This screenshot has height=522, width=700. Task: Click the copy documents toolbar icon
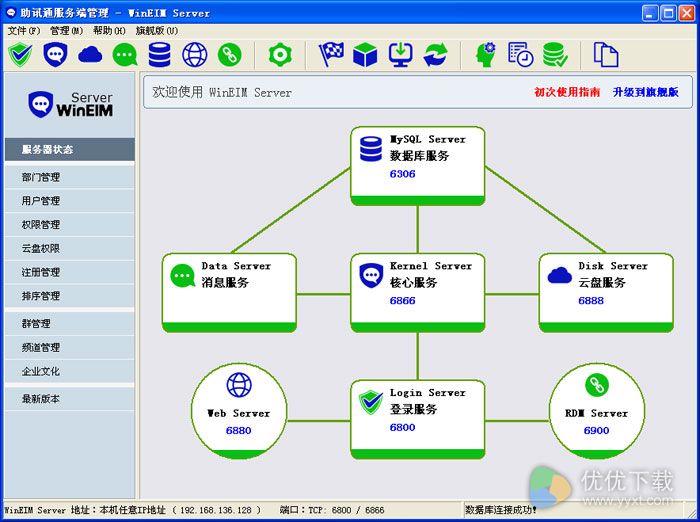pyautogui.click(x=606, y=54)
